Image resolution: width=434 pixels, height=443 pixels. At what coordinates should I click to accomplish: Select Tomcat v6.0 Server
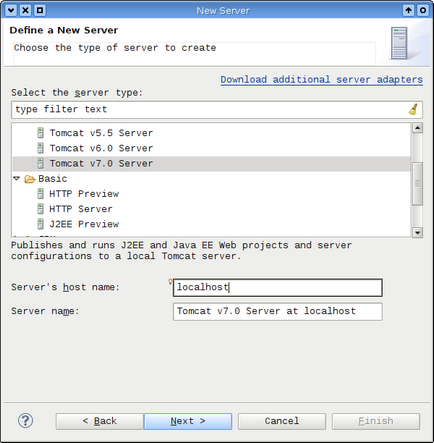tap(101, 148)
